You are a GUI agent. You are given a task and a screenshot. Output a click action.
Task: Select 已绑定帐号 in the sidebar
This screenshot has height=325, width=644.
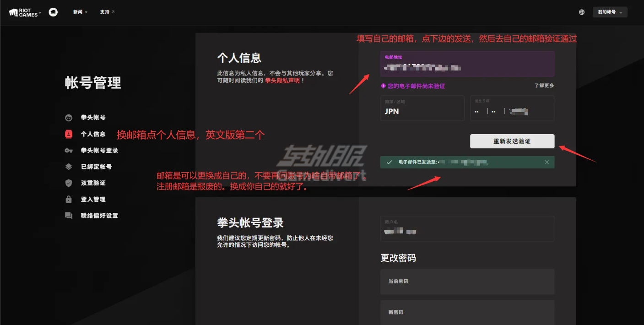tap(96, 167)
